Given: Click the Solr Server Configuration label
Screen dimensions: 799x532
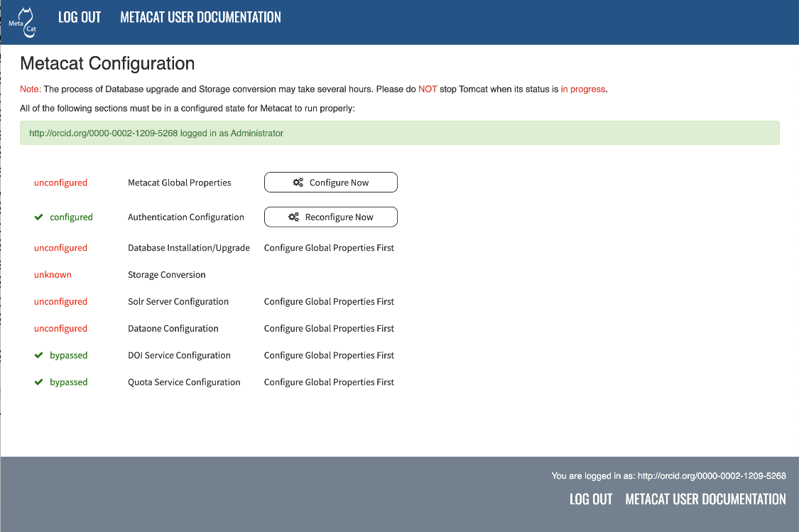Looking at the screenshot, I should pyautogui.click(x=178, y=302).
